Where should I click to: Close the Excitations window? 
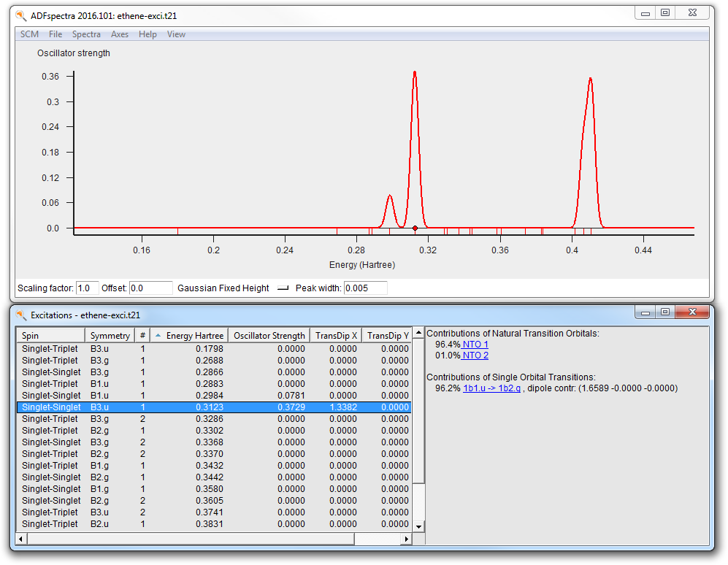coord(692,312)
